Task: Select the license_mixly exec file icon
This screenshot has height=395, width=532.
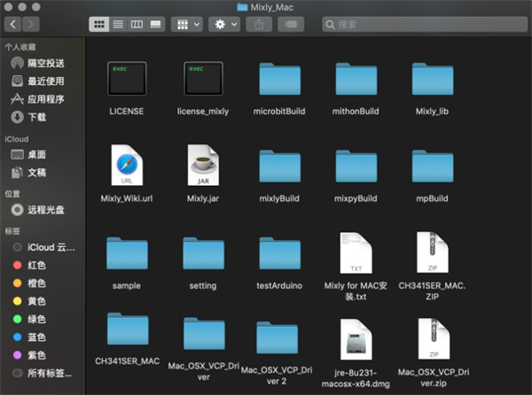Action: [x=203, y=79]
